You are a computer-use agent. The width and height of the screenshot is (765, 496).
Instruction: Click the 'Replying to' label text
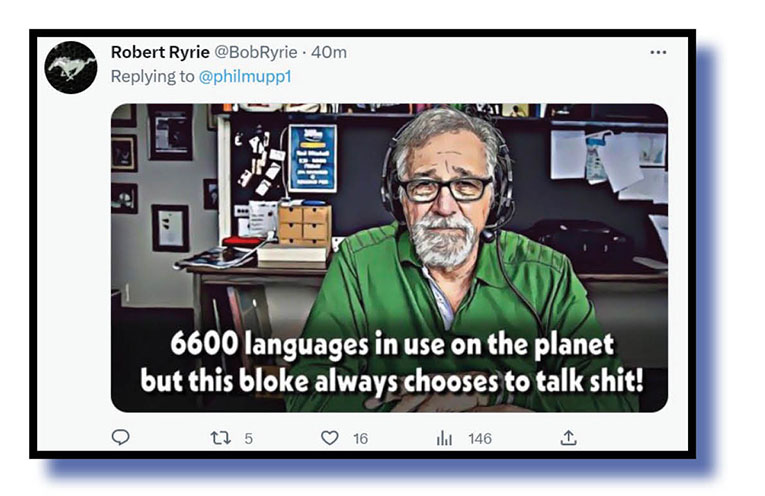point(152,77)
